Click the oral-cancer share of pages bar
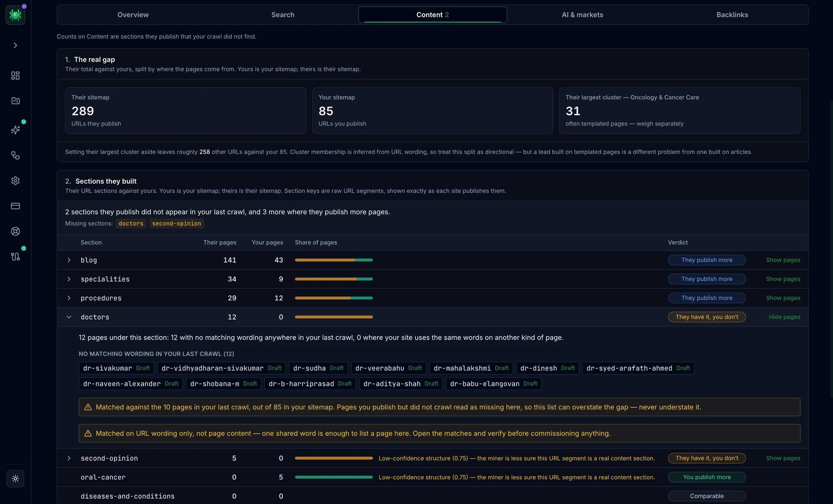833x504 pixels. [334, 477]
